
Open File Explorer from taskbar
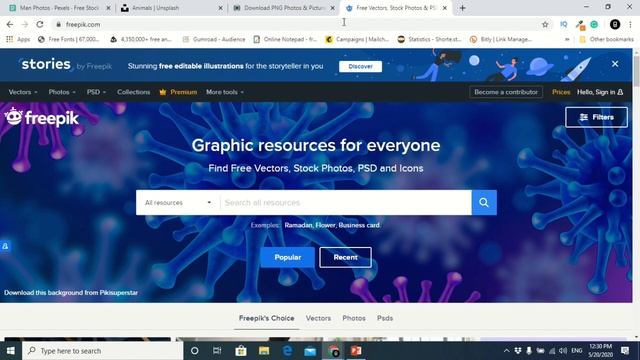(264, 351)
